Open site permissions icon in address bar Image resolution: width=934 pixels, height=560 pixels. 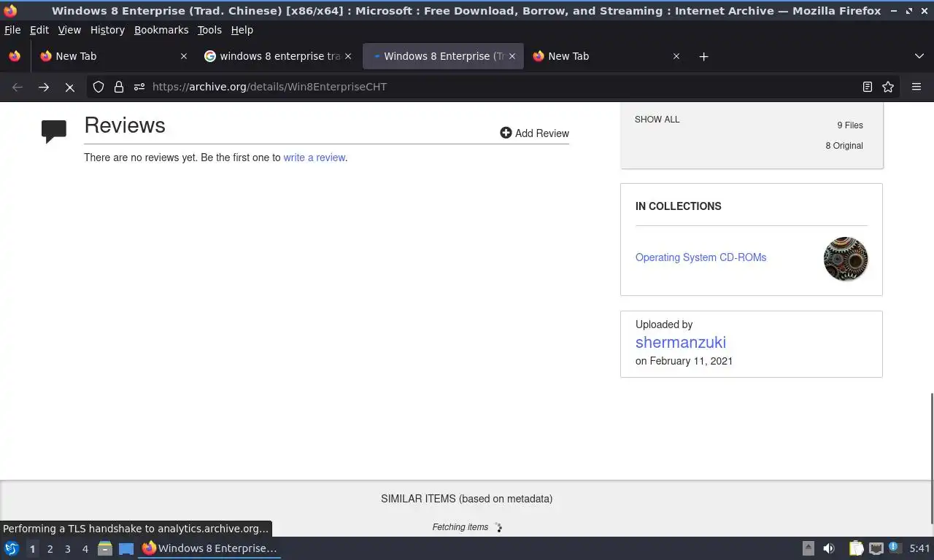point(139,87)
